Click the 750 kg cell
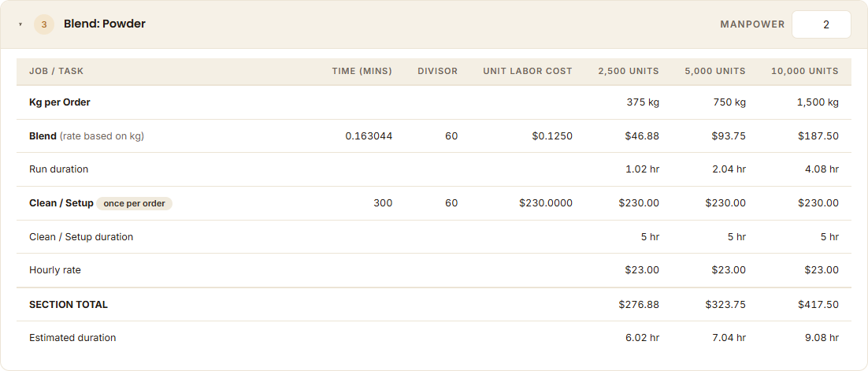This screenshot has height=371, width=868. 729,102
